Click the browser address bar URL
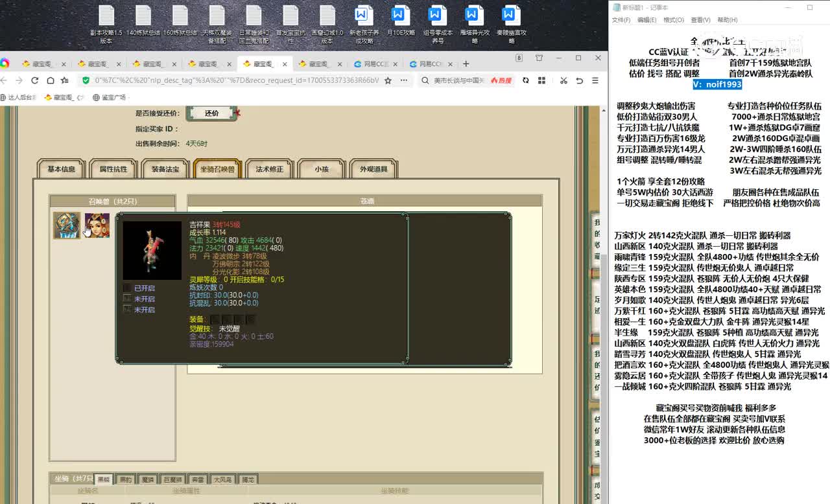 [x=236, y=80]
